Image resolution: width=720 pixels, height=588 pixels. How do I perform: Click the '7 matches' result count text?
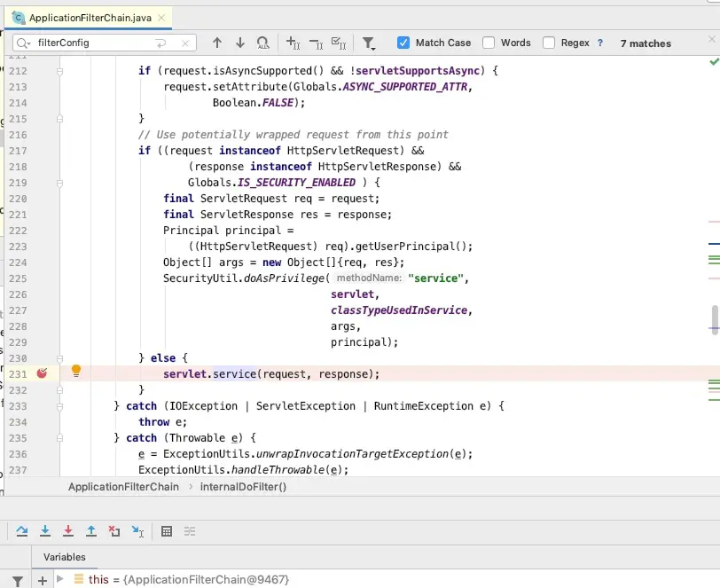pyautogui.click(x=646, y=43)
